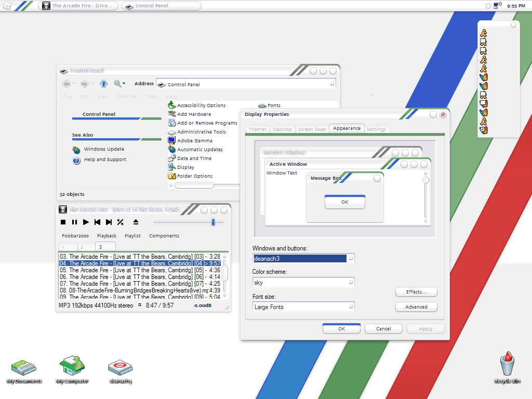Select track 03 in the playlist
Screen dimensions: 532x399
140,257
